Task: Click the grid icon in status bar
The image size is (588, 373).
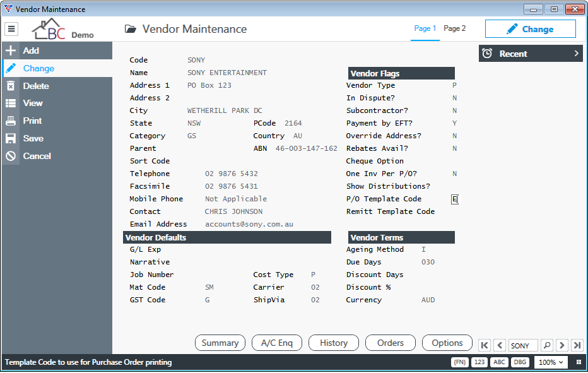Action: point(579,362)
